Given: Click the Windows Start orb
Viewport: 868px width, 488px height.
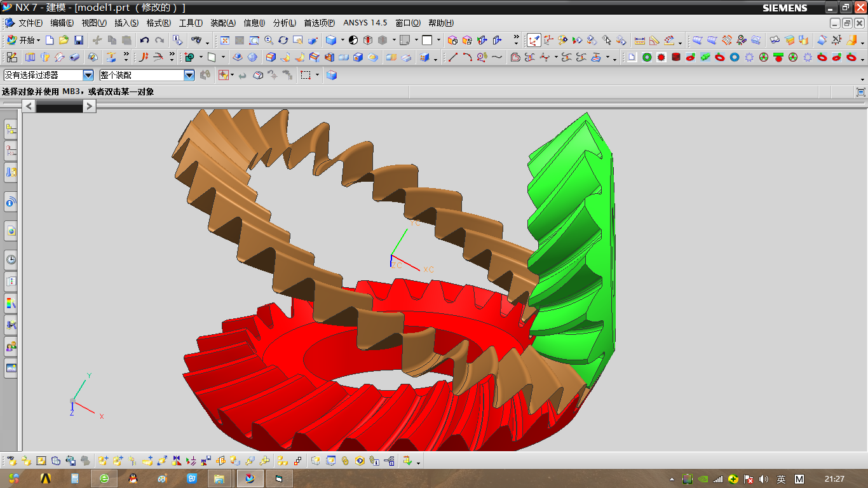Looking at the screenshot, I should [15, 478].
